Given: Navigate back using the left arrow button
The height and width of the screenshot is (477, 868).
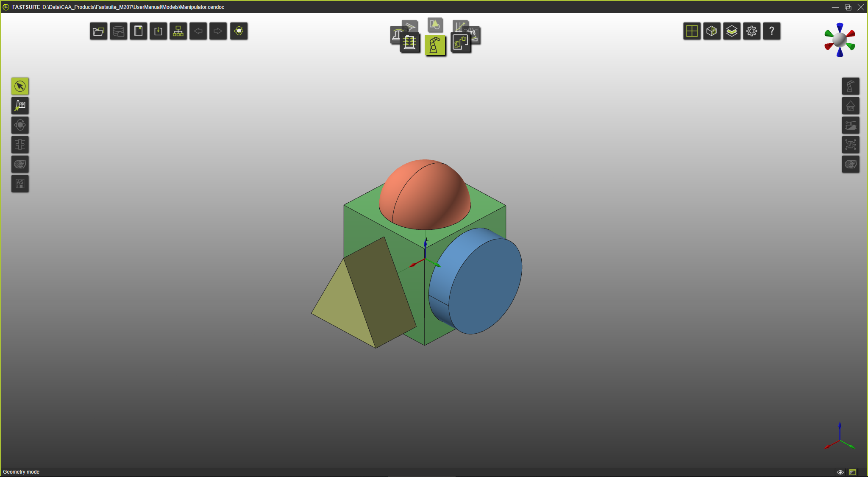Looking at the screenshot, I should point(198,31).
